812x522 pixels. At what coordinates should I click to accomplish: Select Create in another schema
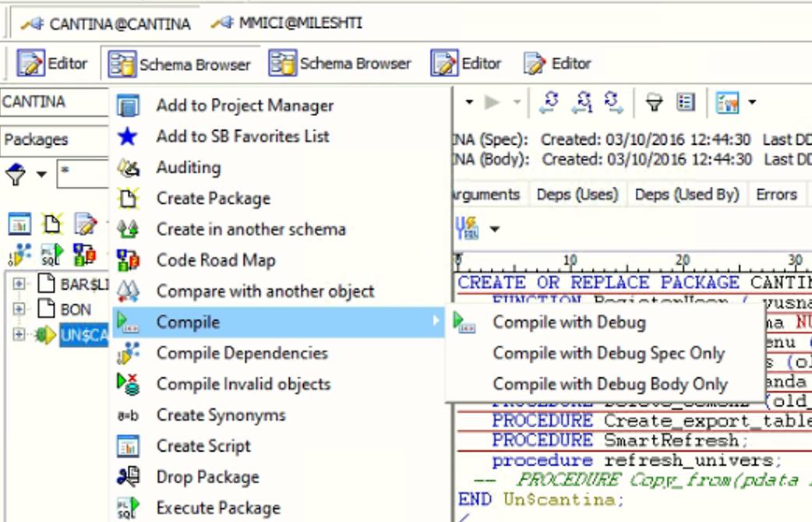click(251, 229)
